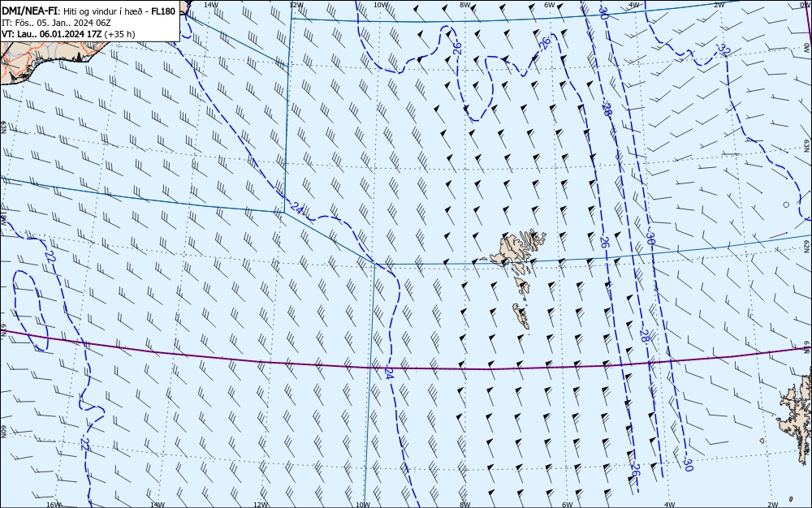Viewport: 812px width, 508px height.
Task: Click the '26' label below the top 8W marker
Action: tap(456, 49)
